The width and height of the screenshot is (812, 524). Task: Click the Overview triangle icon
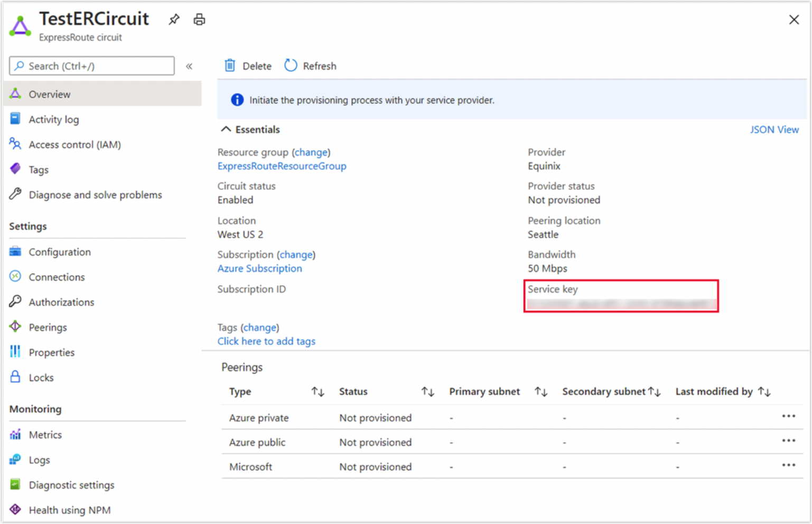point(15,93)
